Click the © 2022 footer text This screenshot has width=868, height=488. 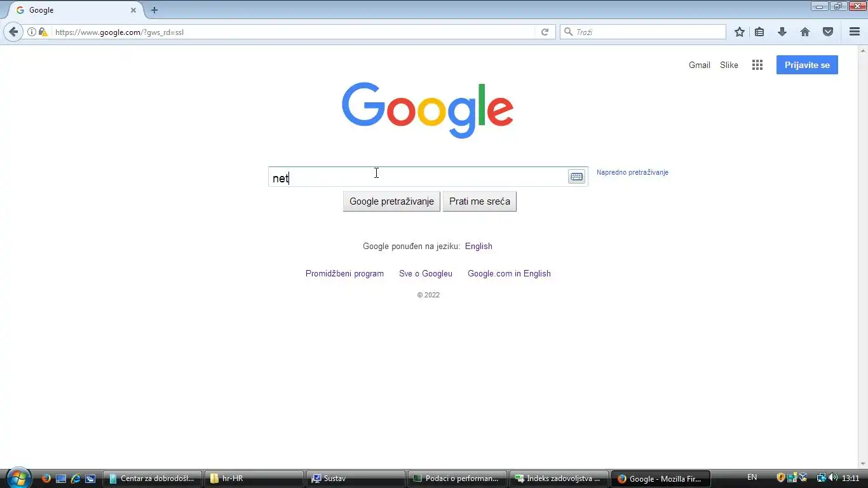(x=428, y=295)
